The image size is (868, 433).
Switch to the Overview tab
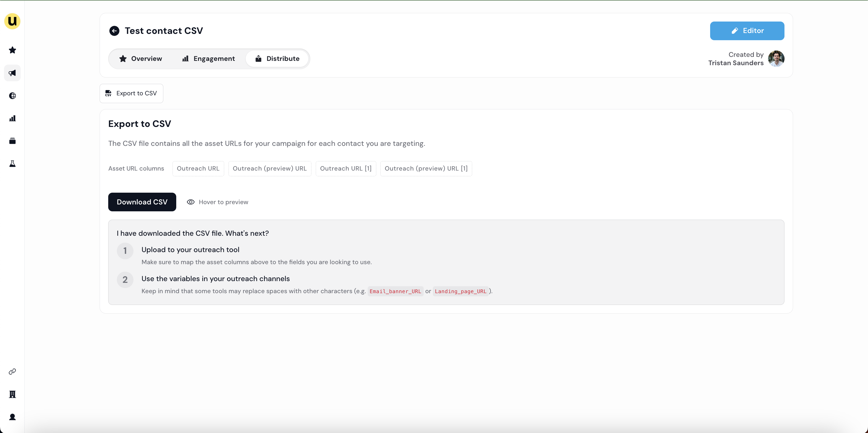pyautogui.click(x=141, y=59)
